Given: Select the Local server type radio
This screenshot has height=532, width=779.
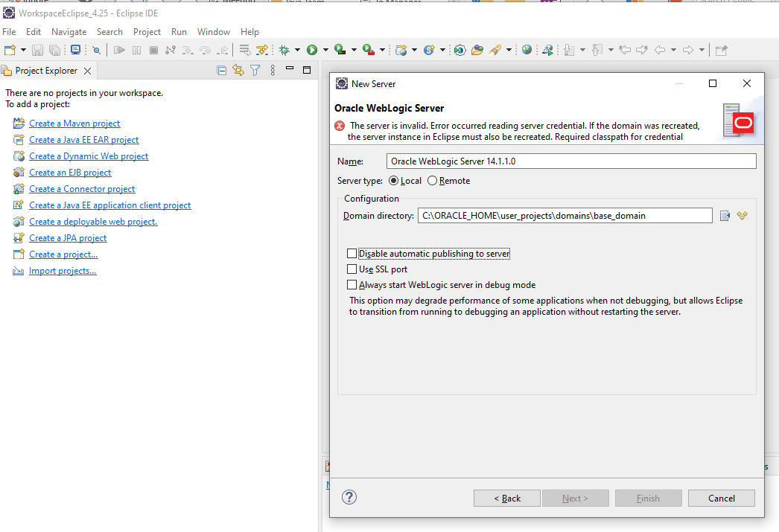Looking at the screenshot, I should [393, 181].
